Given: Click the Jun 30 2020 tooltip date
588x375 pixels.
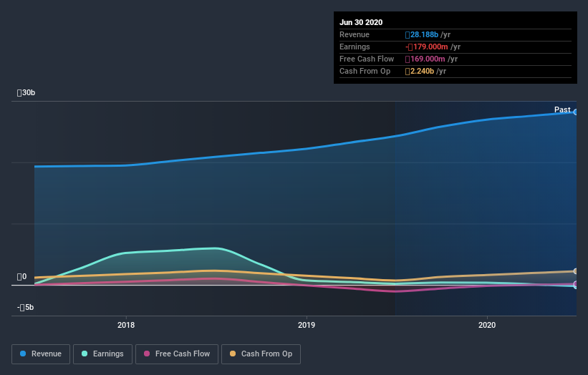Looking at the screenshot, I should (x=361, y=22).
